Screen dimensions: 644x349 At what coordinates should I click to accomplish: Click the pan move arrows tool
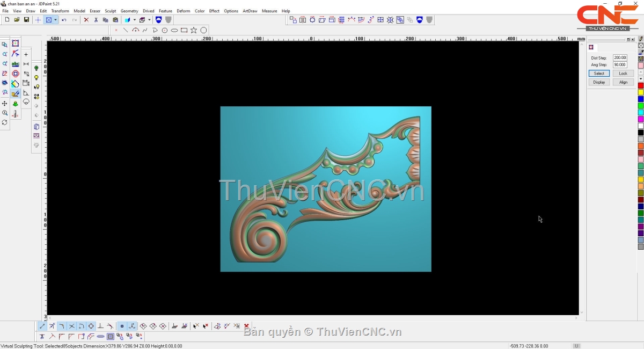tap(5, 104)
